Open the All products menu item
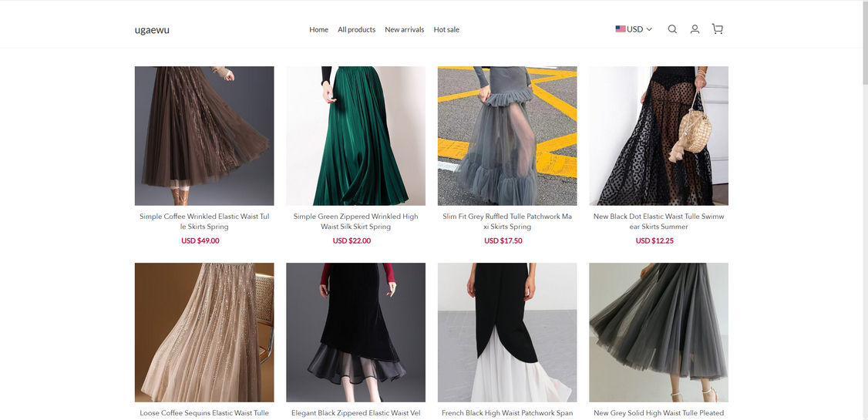Image resolution: width=868 pixels, height=420 pixels. [x=356, y=30]
